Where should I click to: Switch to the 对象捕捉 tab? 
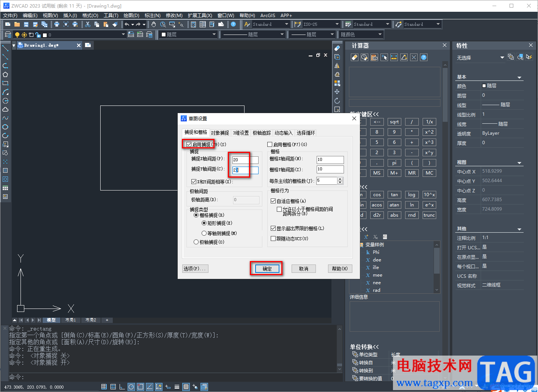[x=220, y=133]
